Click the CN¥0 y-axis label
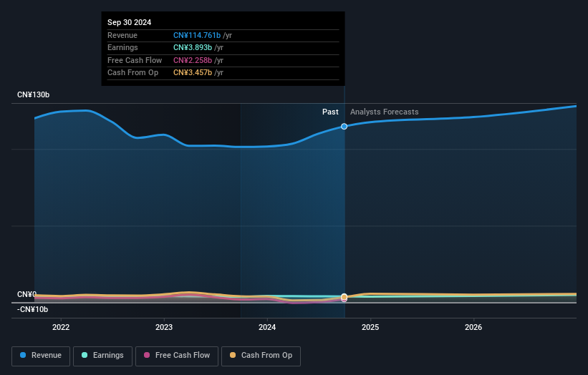This screenshot has height=375, width=588. pos(27,294)
